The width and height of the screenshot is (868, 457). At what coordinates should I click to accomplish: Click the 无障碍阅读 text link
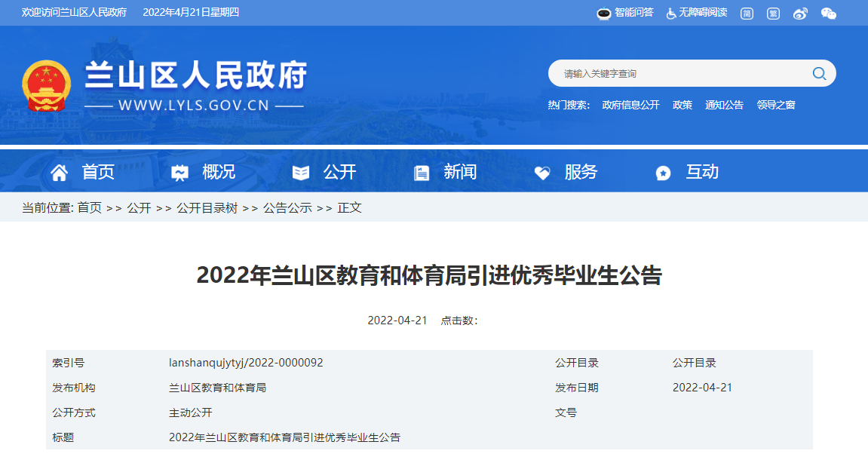pyautogui.click(x=703, y=13)
